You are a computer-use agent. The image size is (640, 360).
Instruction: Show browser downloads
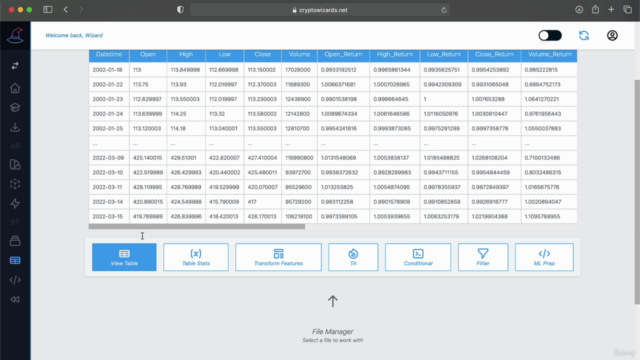579,9
